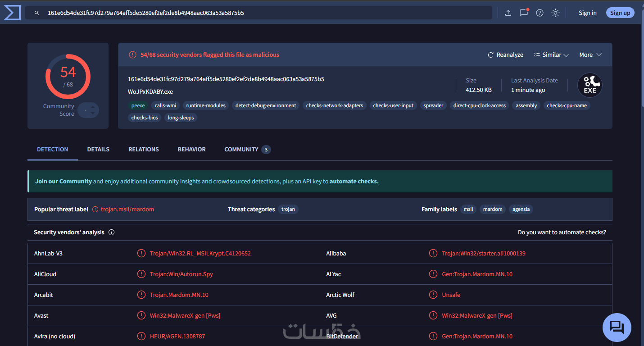Click the HEUR/AGEN.1308787 result
Viewport: 644px width, 346px height.
(177, 337)
